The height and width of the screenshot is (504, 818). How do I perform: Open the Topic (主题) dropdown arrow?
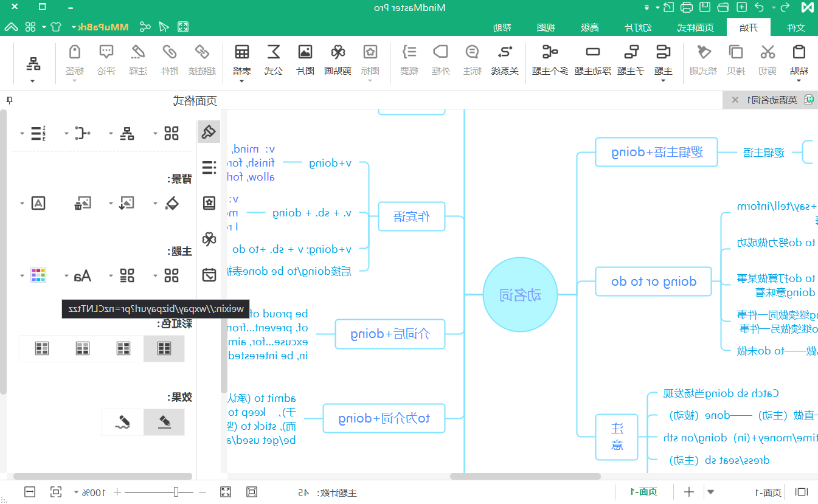click(x=662, y=81)
